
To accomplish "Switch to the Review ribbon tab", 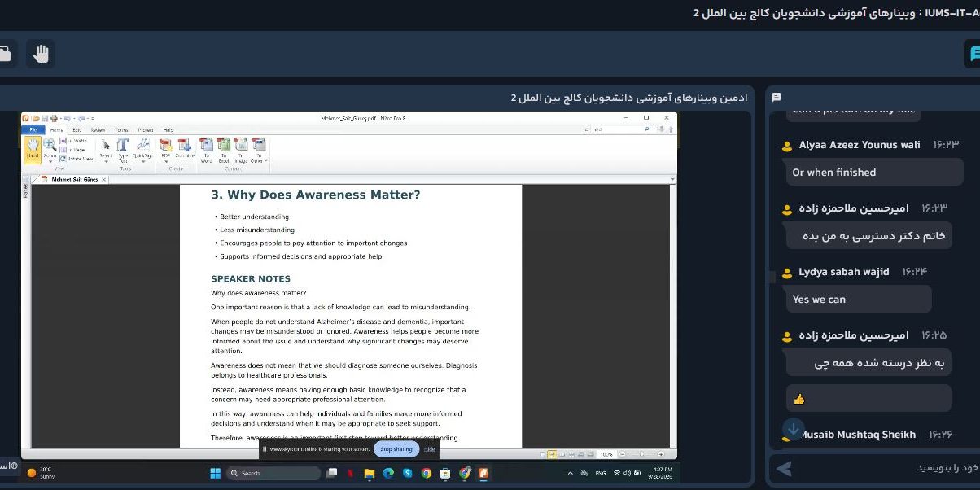I will click(98, 130).
